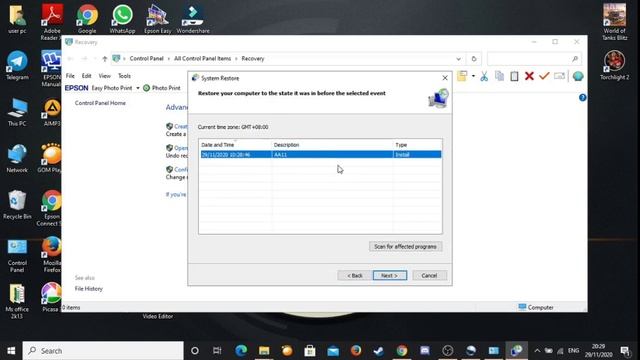Open File History link in See also
The height and width of the screenshot is (360, 640).
89,289
